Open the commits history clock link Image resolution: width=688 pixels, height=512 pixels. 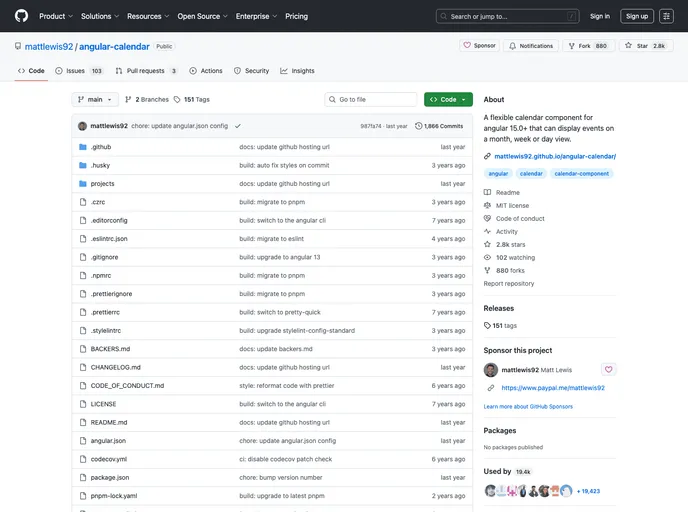(x=439, y=126)
